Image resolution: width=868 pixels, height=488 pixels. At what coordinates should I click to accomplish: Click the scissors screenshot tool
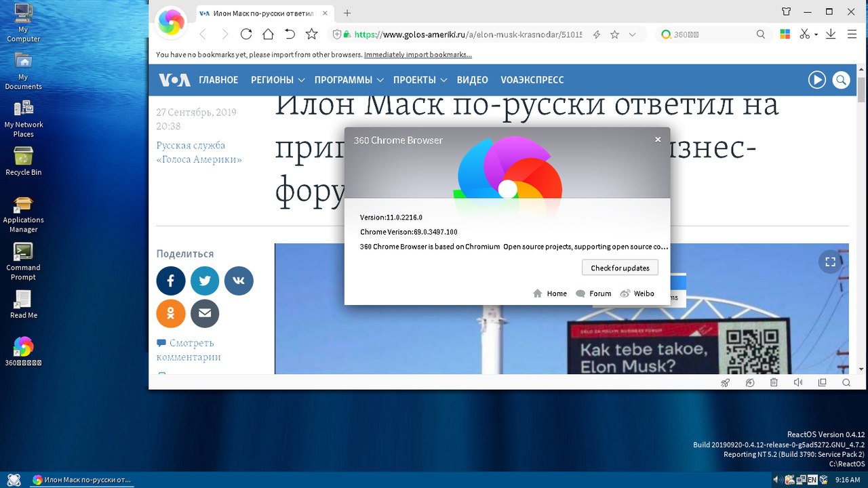pos(804,34)
